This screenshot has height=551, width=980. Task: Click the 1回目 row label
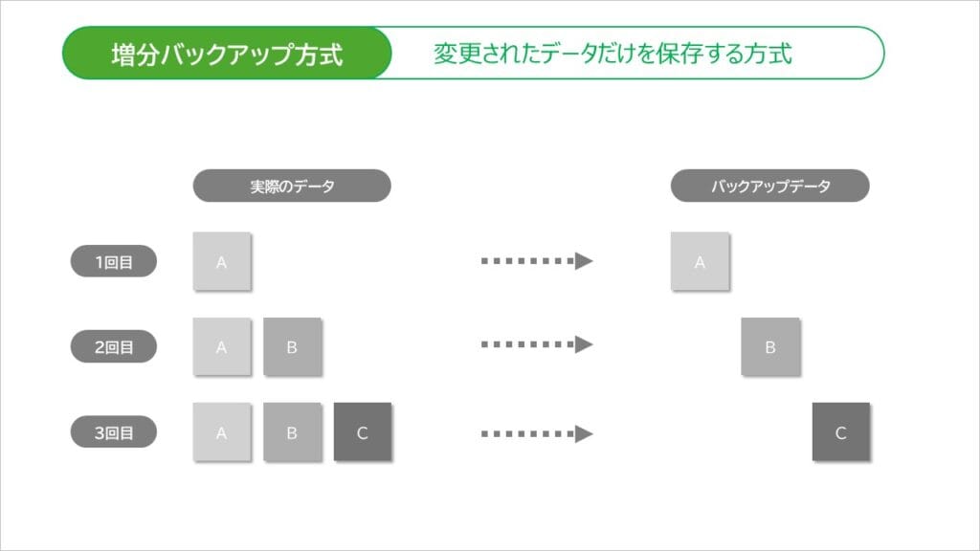coord(114,261)
